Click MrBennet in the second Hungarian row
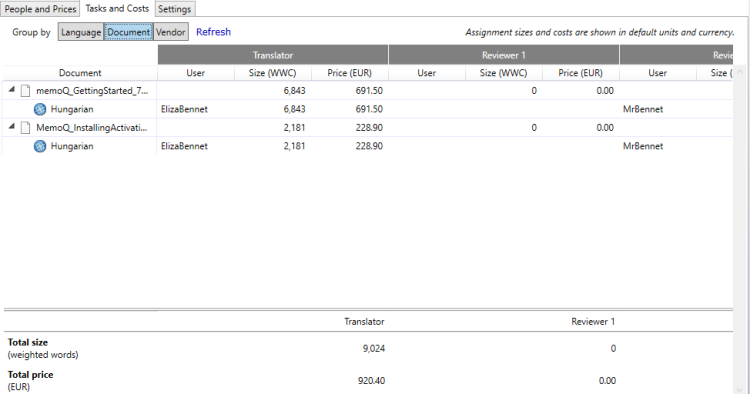 (643, 146)
